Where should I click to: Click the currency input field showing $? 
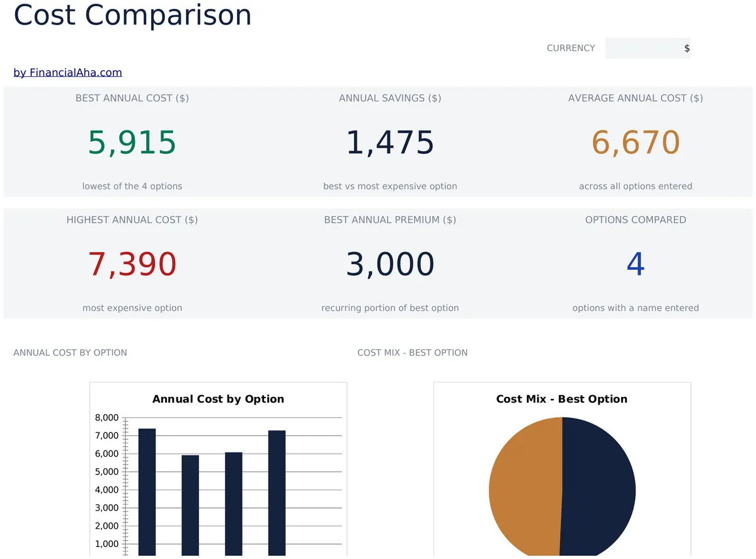click(648, 49)
